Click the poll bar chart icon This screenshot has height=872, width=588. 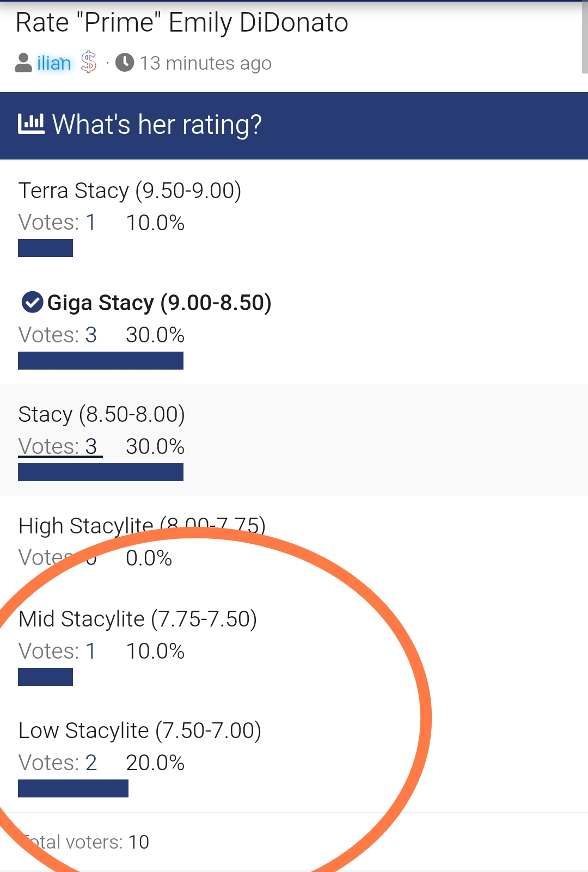[31, 124]
